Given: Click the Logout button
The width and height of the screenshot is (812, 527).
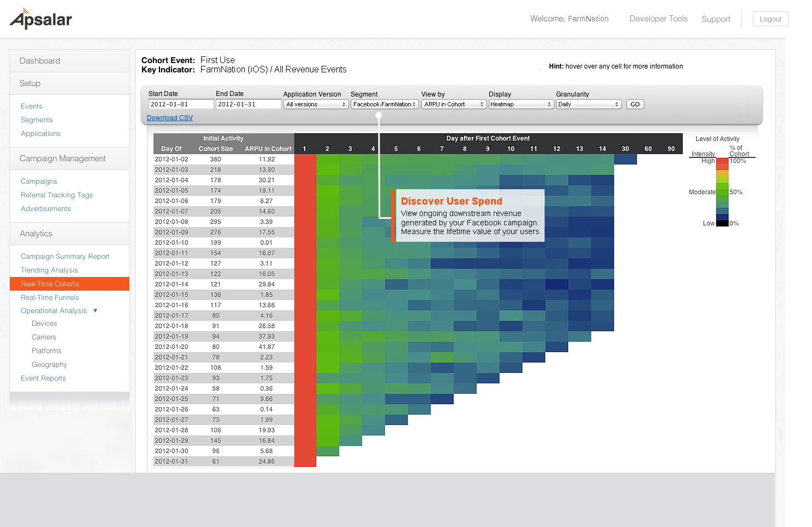Looking at the screenshot, I should [x=770, y=19].
